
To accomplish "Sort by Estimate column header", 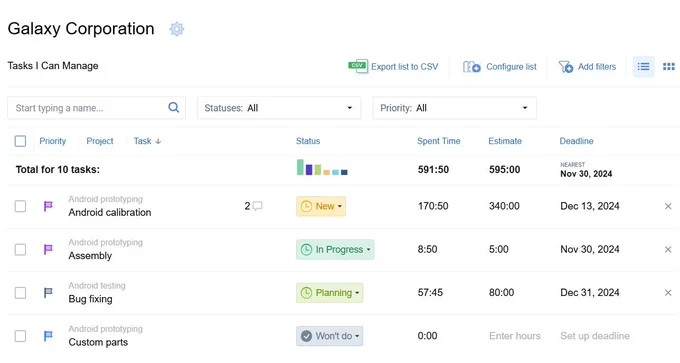I will (505, 141).
